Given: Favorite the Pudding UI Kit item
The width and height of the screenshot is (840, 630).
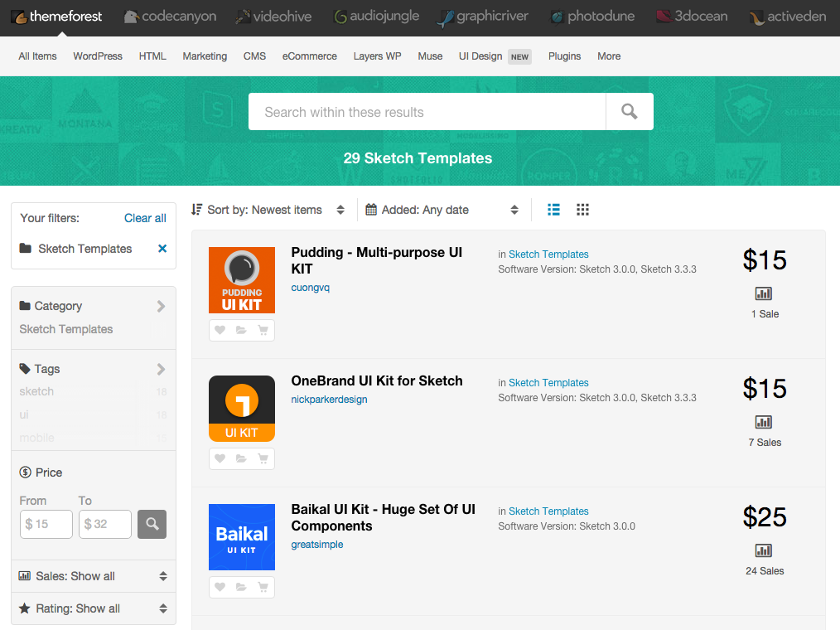Looking at the screenshot, I should (220, 330).
